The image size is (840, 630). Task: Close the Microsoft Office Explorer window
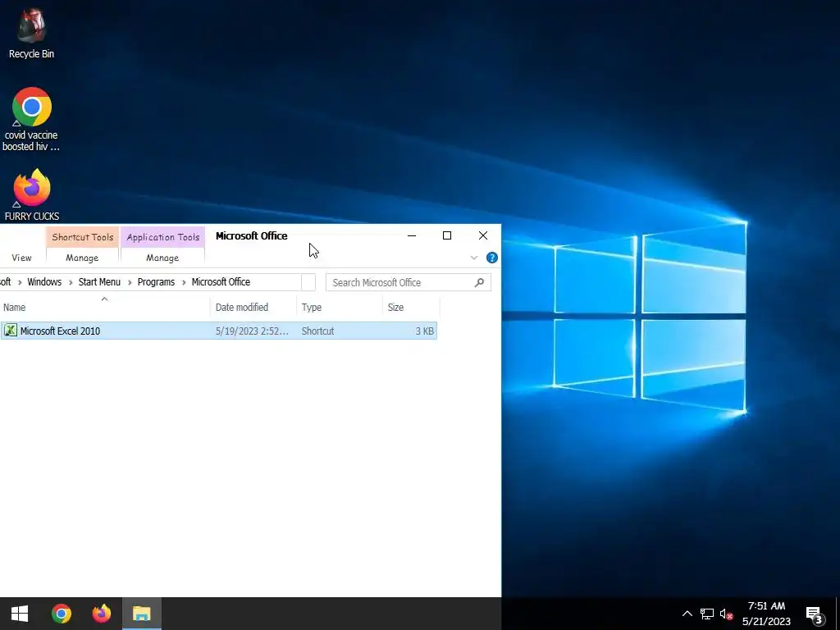(482, 235)
